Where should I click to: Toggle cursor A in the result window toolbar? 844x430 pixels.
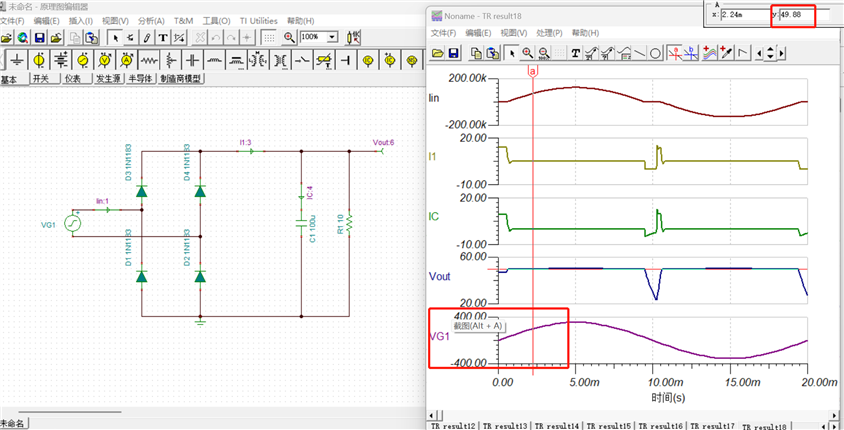click(x=675, y=53)
